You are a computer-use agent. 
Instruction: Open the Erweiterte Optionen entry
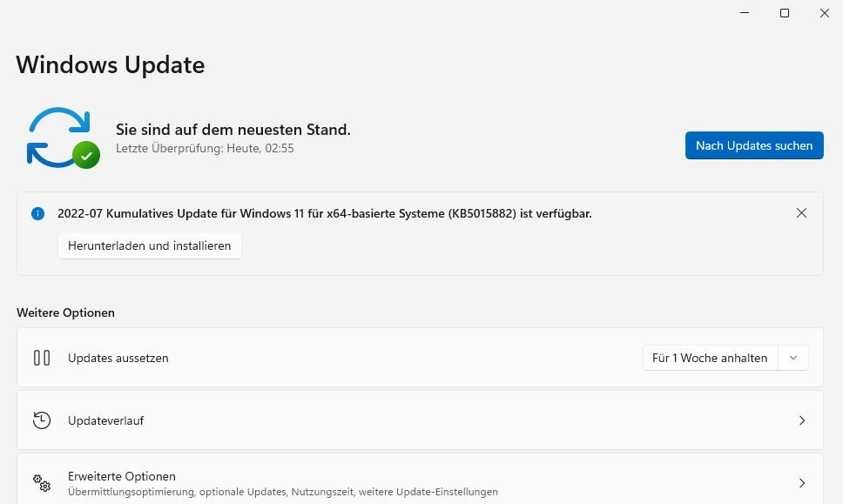tap(122, 476)
